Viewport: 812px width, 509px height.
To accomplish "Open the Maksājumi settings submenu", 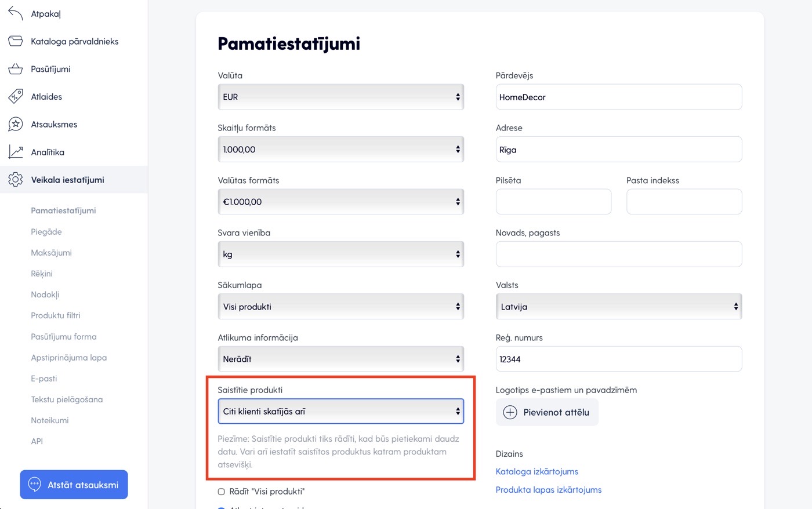I will [51, 253].
